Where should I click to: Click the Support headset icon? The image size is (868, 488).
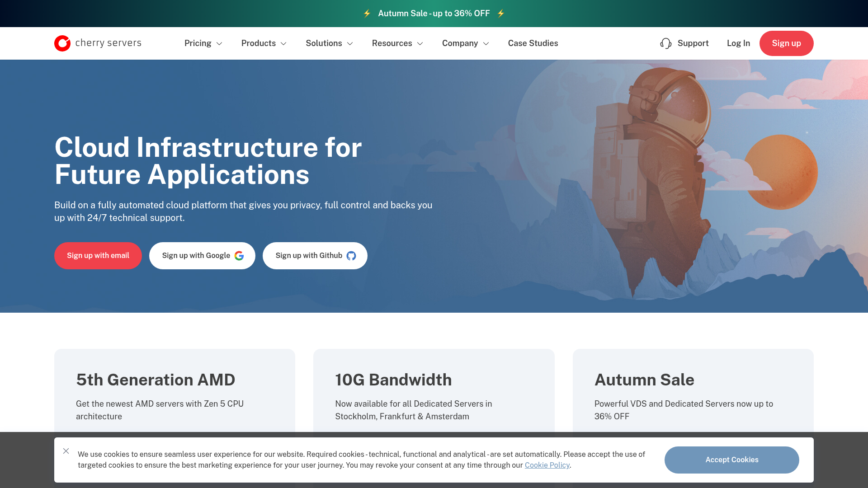click(x=665, y=43)
